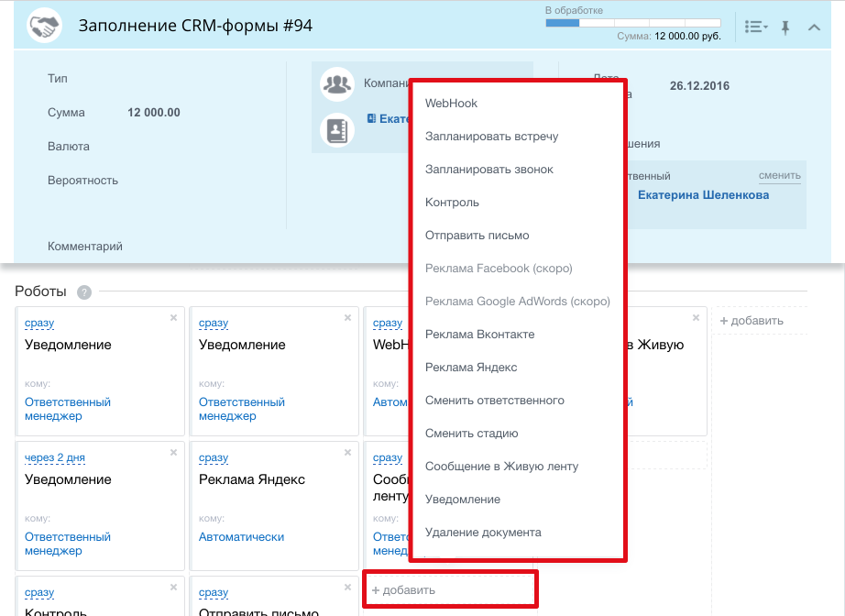Viewport: 845px width, 616px height.
Task: Open delay сразу in first Уведомление card
Action: [x=39, y=323]
